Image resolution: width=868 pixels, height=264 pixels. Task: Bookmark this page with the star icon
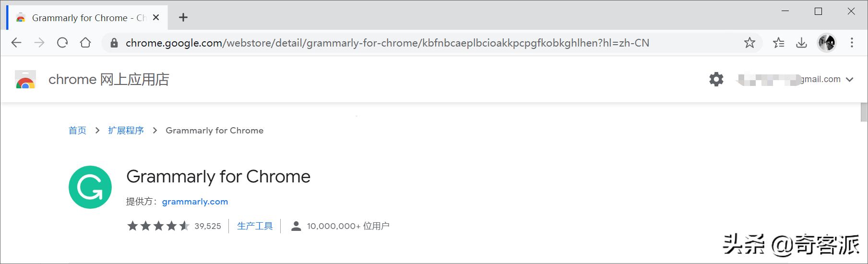click(x=749, y=43)
